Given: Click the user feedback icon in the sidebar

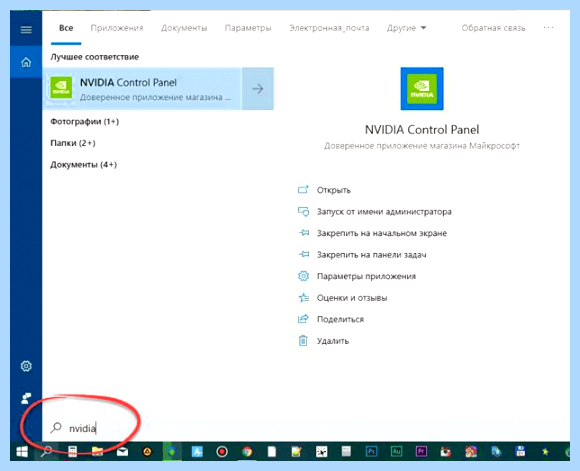Looking at the screenshot, I should 26,398.
